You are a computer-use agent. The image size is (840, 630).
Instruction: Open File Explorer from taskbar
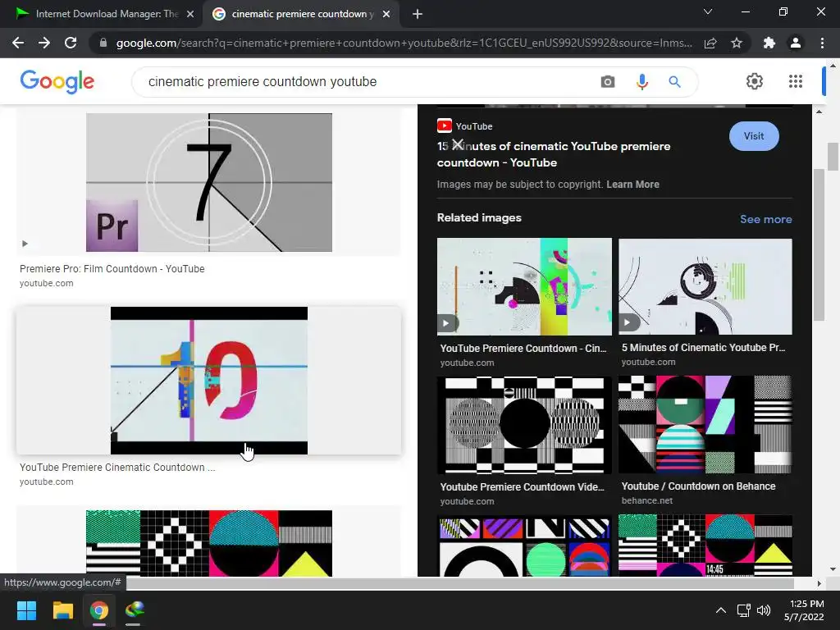[62, 610]
